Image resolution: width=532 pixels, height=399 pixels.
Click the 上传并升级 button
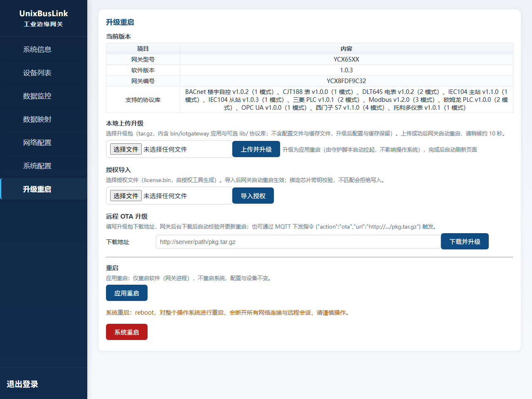pyautogui.click(x=256, y=149)
